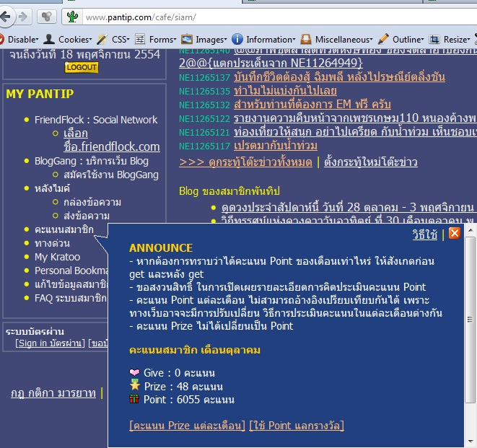Click popup scrollbar up arrow
The height and width of the screenshot is (448, 477).
click(470, 230)
